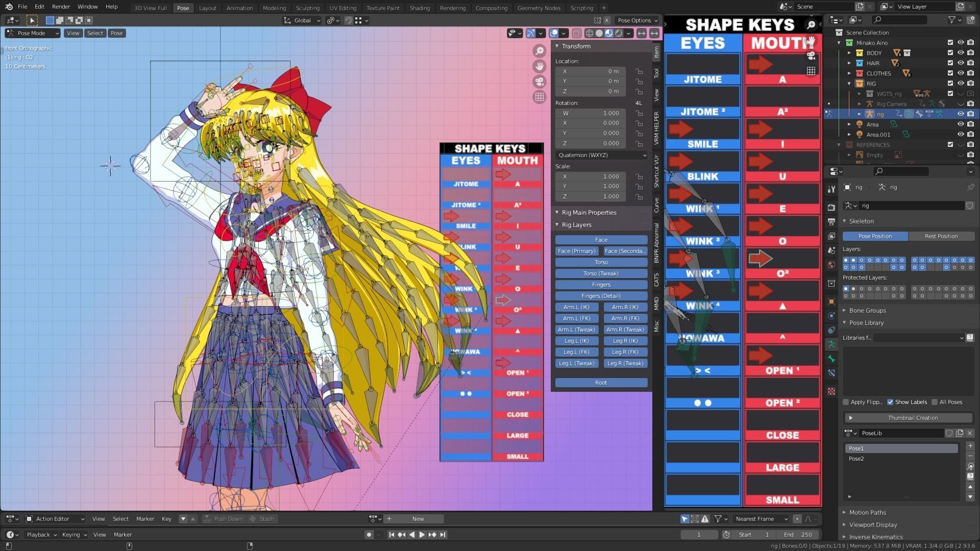Toggle fake user shield for PoseLib

click(949, 433)
